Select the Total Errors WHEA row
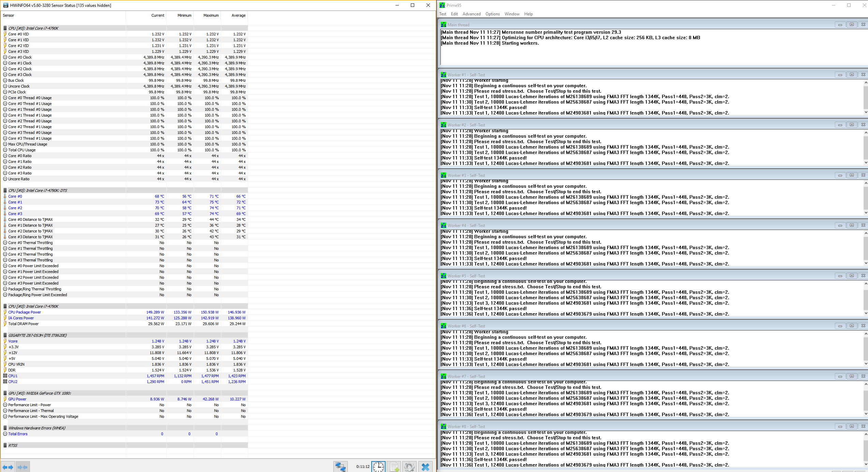The width and height of the screenshot is (868, 472). [x=18, y=434]
